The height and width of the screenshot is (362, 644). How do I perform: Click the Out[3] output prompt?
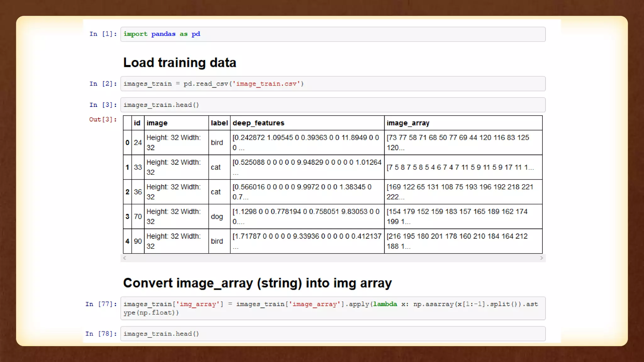pos(103,119)
